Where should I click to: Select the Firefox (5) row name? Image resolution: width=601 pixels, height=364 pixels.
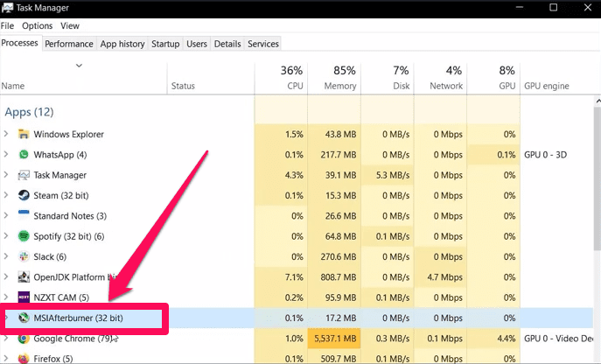(x=52, y=359)
